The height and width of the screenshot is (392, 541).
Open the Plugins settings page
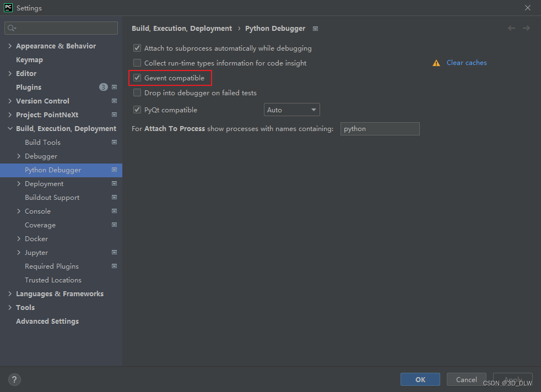pyautogui.click(x=29, y=87)
